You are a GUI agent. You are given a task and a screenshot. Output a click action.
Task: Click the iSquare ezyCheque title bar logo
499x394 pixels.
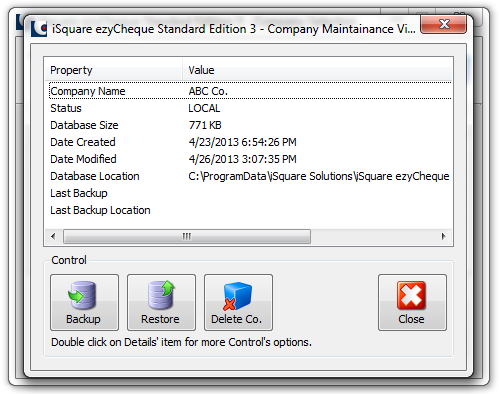click(39, 29)
